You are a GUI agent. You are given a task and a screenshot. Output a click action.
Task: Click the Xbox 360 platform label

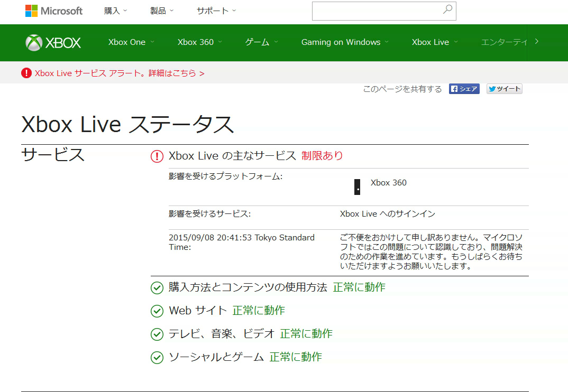click(x=388, y=183)
